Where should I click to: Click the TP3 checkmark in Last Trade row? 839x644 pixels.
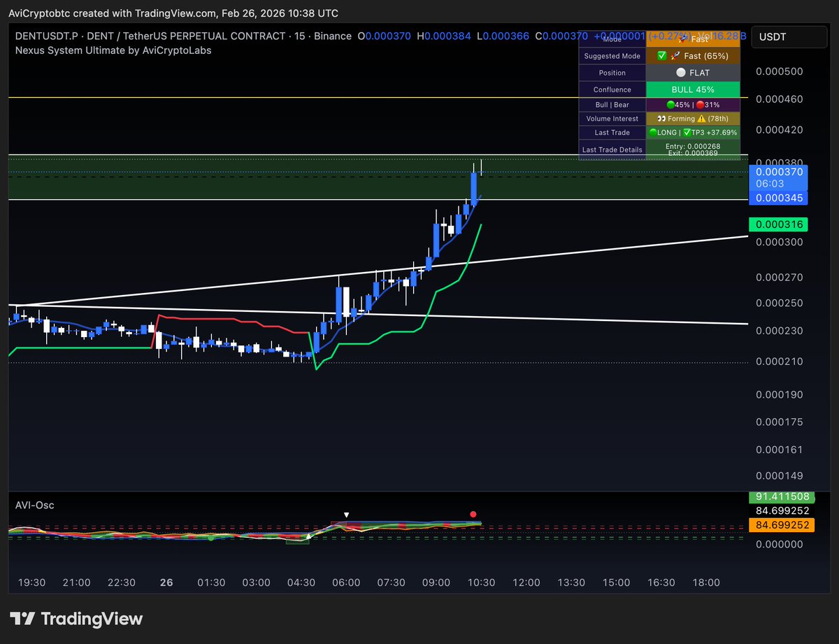pyautogui.click(x=687, y=132)
